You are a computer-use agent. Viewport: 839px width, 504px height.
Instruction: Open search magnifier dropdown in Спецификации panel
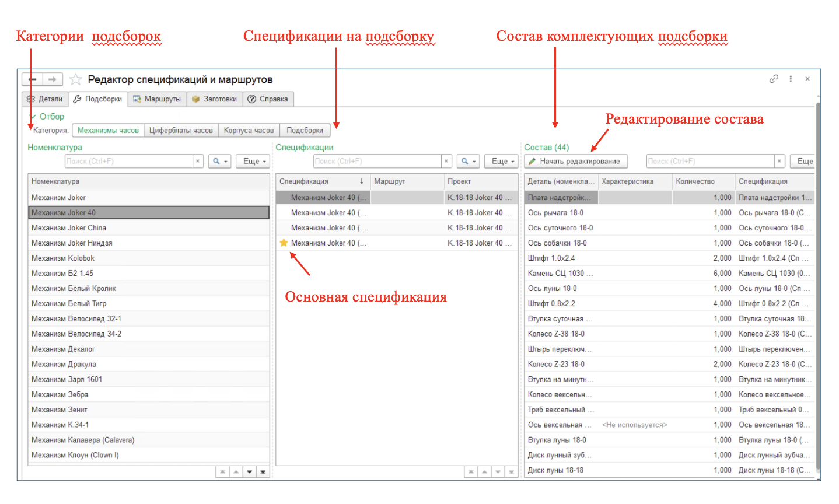point(467,162)
